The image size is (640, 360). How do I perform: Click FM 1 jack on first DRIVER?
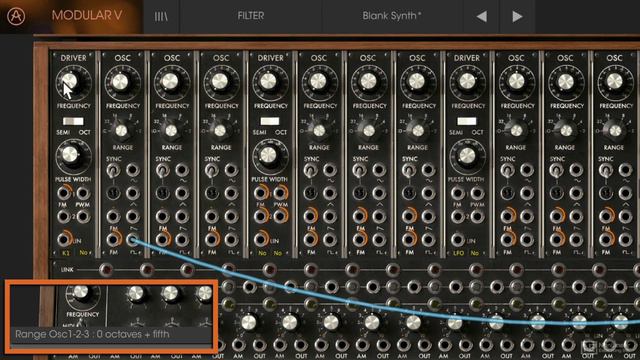click(x=64, y=193)
